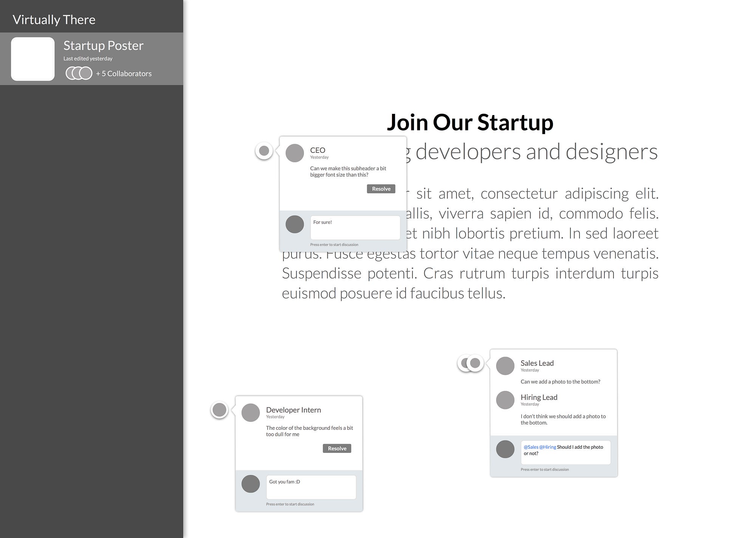Resolve the CEO's subheader comment
Viewport: 756px width, 538px height.
click(381, 189)
